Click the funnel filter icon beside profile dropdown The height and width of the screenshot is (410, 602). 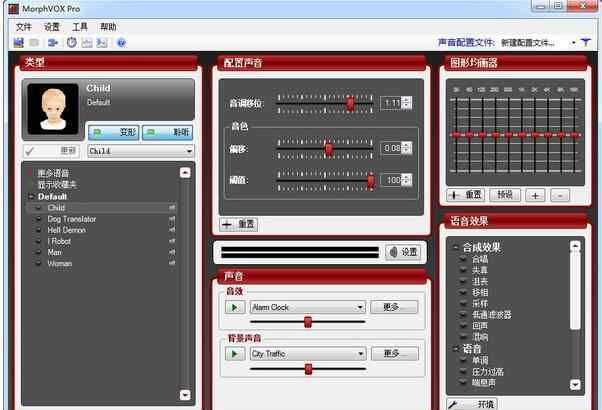pos(585,42)
